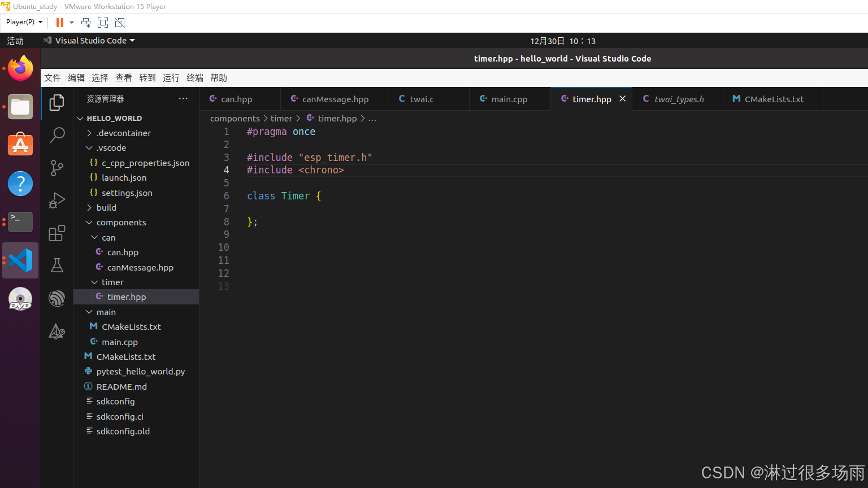868x488 pixels.
Task: Open the 终端 menu
Action: click(x=195, y=78)
